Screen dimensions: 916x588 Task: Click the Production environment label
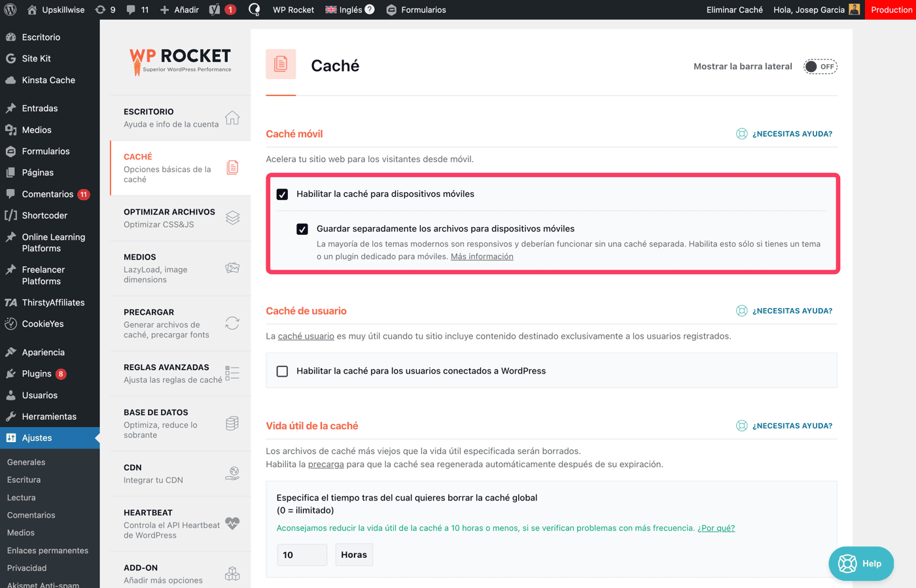pyautogui.click(x=890, y=10)
